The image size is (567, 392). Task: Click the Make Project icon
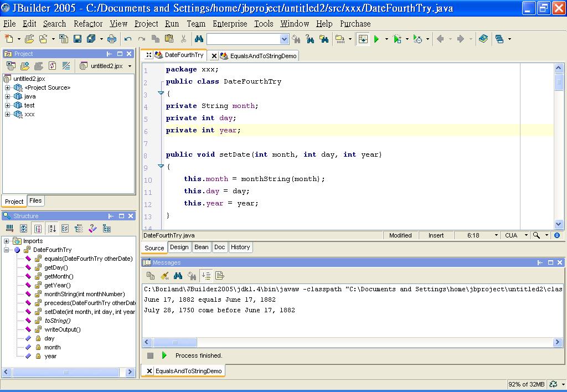pos(340,39)
